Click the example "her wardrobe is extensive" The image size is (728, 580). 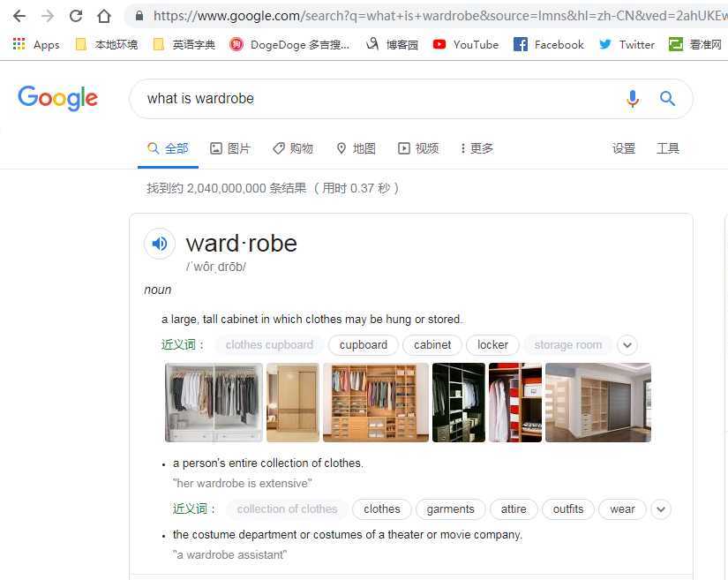(x=243, y=484)
